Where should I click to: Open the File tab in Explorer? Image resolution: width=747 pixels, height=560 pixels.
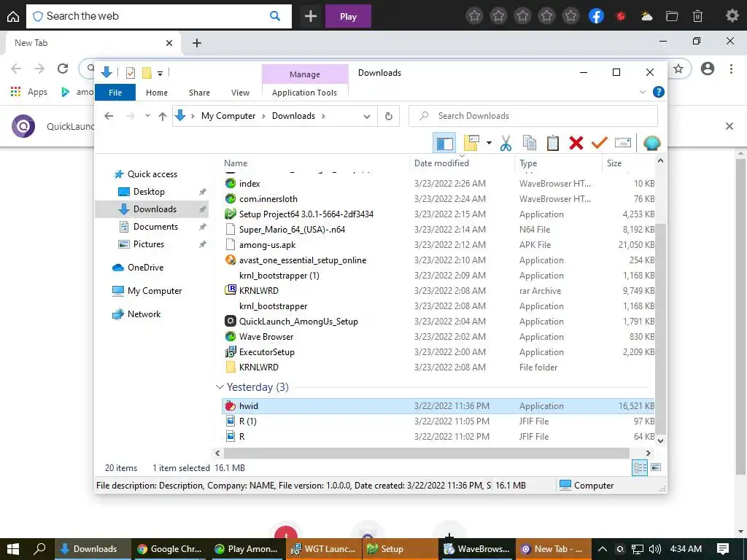coord(115,93)
